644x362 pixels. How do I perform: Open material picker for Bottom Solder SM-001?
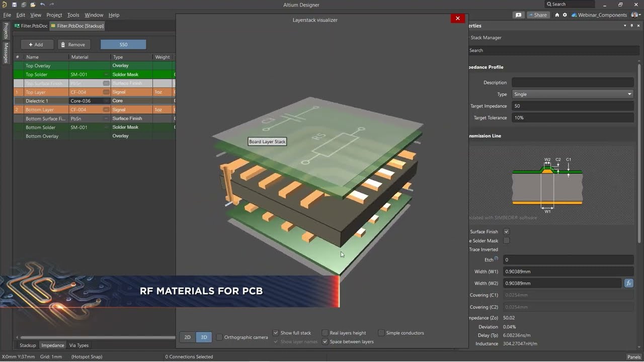click(106, 127)
